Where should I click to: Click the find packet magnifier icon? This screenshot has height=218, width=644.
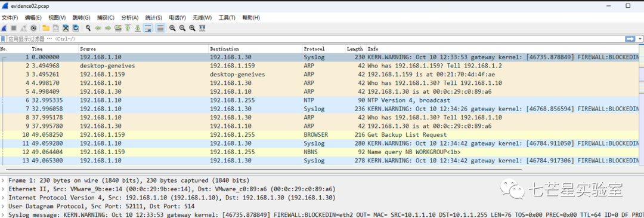coord(88,28)
